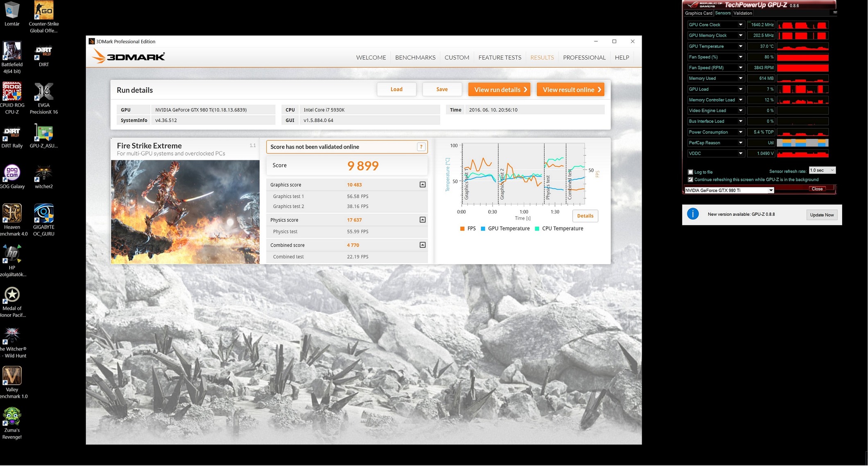This screenshot has height=466, width=868.
Task: Collapse the Combined score section
Action: pos(423,245)
